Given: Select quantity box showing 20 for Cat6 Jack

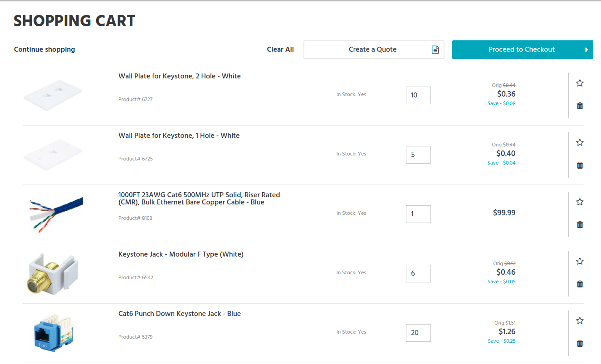Looking at the screenshot, I should coord(418,333).
